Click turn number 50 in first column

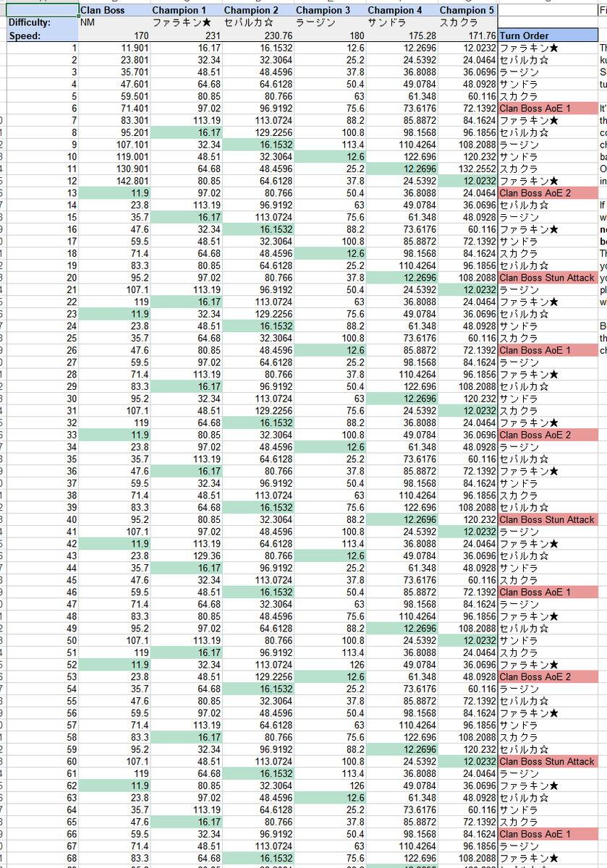42,640
